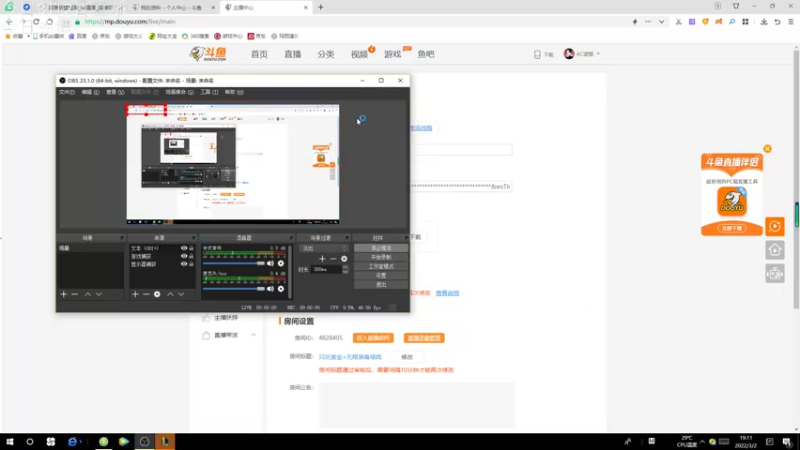Click the 修改 button next to the room title
This screenshot has height=450, width=800.
pos(407,357)
